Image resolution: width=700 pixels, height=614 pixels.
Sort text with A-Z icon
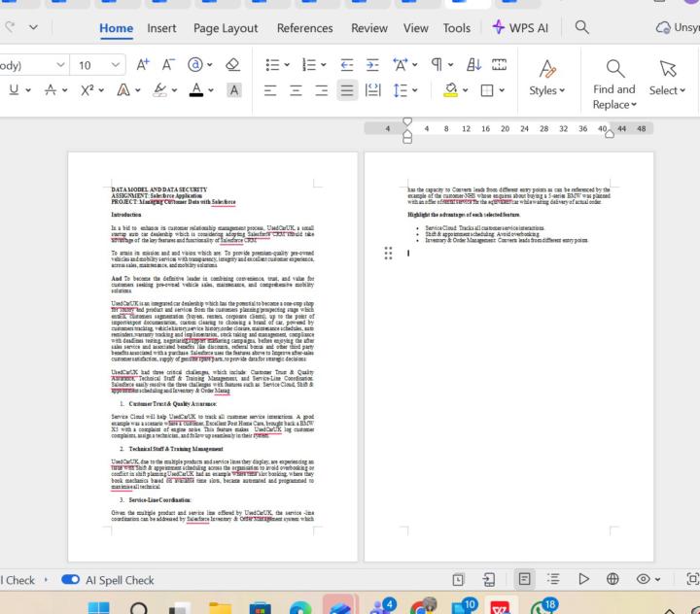[473, 65]
